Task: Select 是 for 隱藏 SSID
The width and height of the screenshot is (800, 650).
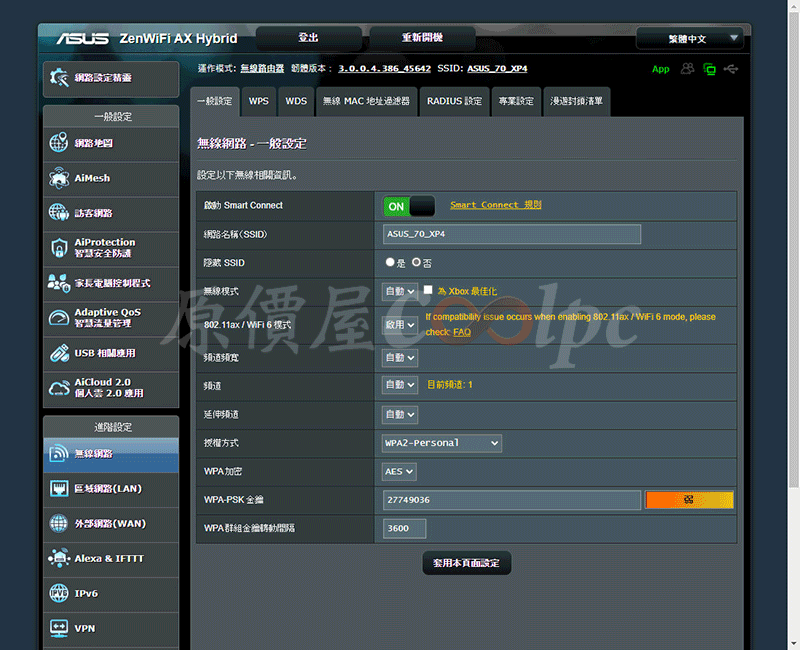Action: click(x=390, y=262)
